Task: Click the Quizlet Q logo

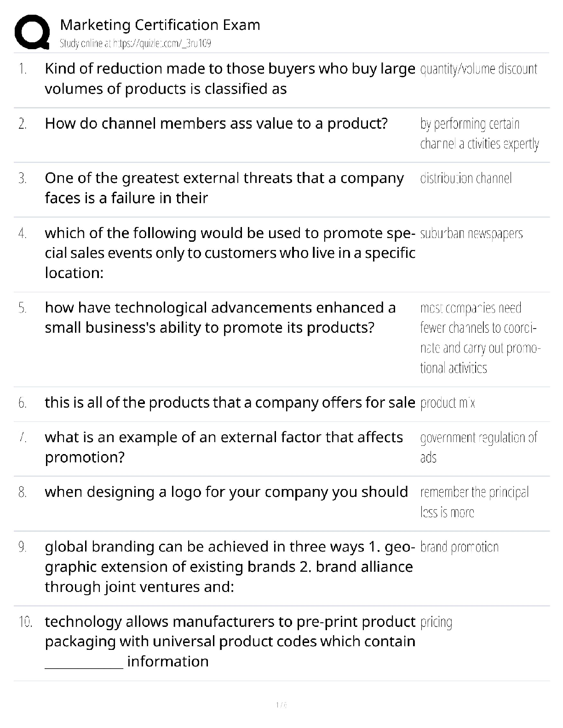Action: click(32, 32)
